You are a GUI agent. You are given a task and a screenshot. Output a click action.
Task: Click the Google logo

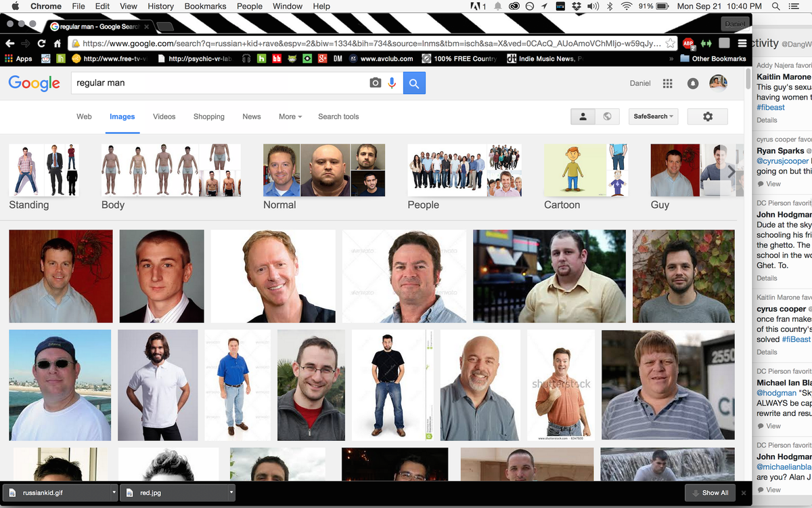click(35, 83)
